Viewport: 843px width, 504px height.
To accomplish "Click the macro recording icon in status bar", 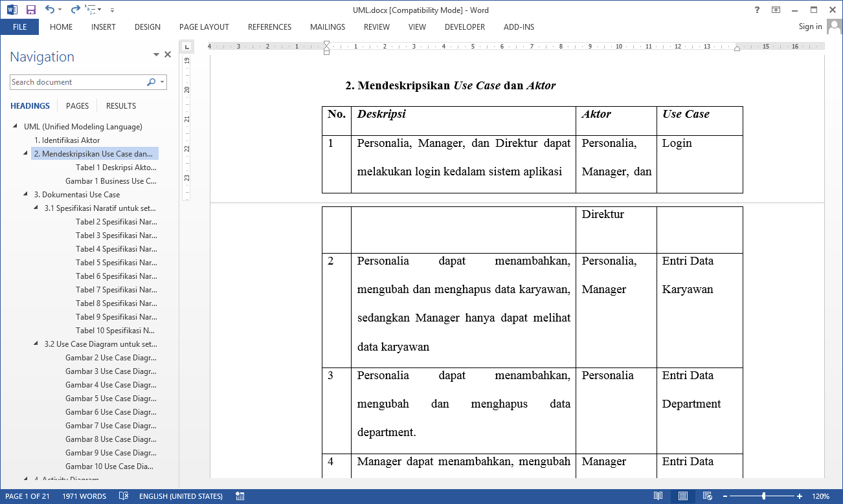I will click(x=240, y=496).
